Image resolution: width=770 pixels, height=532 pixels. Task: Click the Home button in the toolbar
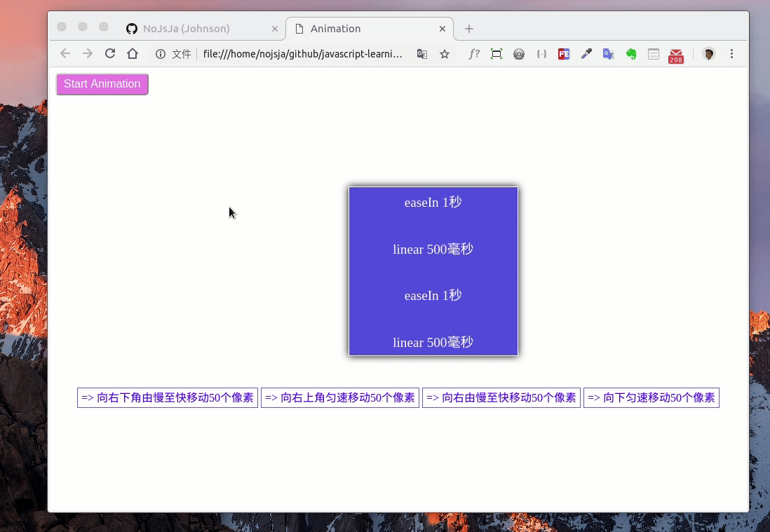pyautogui.click(x=133, y=53)
